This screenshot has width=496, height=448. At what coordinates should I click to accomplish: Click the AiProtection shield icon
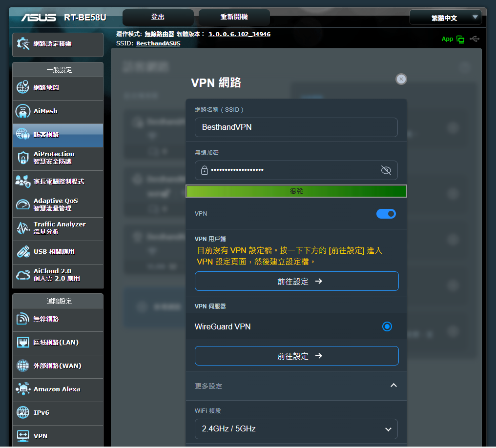tap(23, 158)
